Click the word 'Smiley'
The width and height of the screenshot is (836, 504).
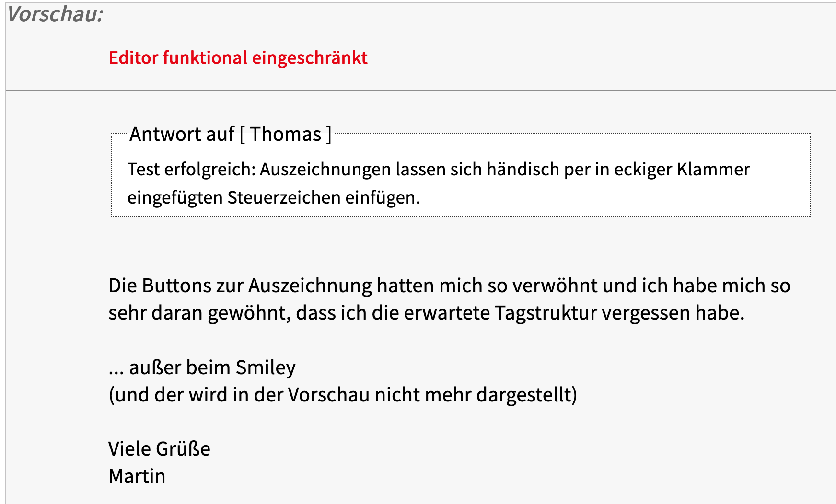266,367
